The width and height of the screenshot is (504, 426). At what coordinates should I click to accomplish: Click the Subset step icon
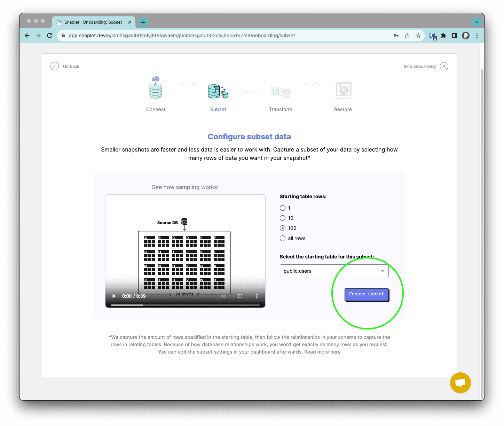[x=218, y=91]
